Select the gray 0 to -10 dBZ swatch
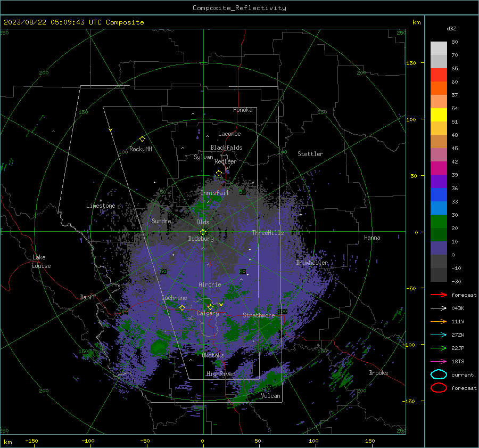This screenshot has height=448, width=479. click(439, 262)
